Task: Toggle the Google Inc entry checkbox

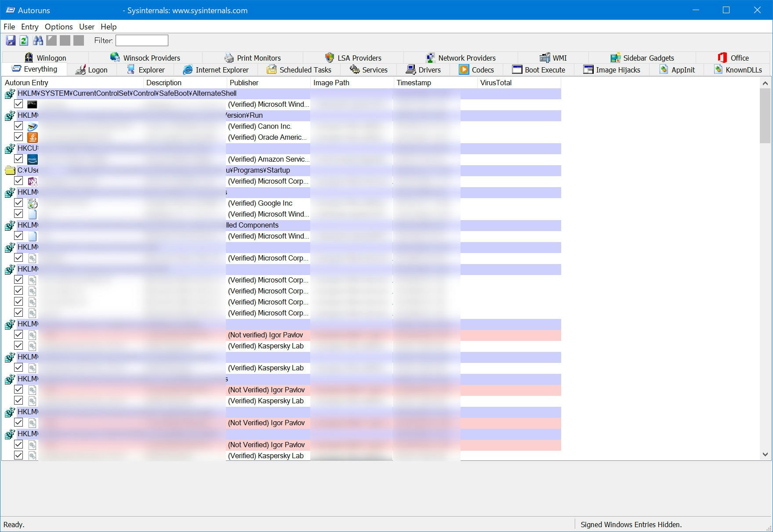Action: coord(18,203)
